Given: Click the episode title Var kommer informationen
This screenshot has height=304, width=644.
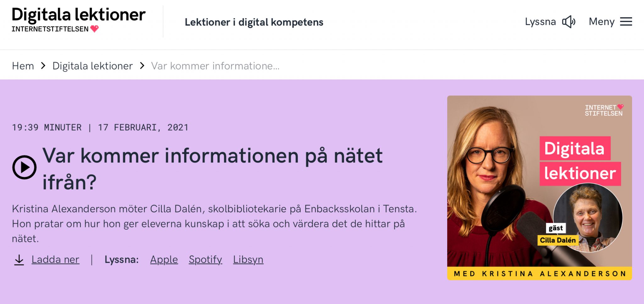Looking at the screenshot, I should (x=213, y=169).
